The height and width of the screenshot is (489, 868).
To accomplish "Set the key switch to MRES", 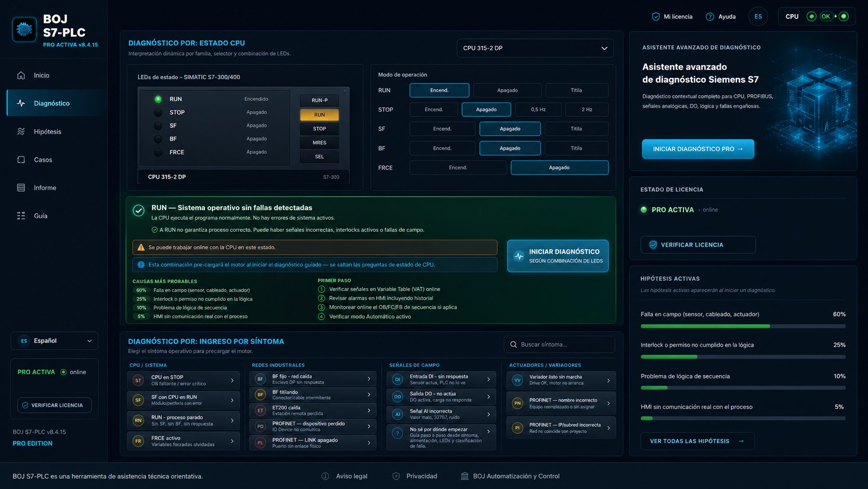I will coord(319,143).
